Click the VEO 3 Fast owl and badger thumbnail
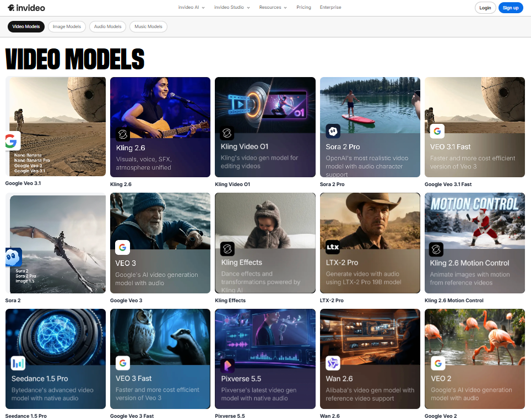531x420 pixels. coord(160,337)
